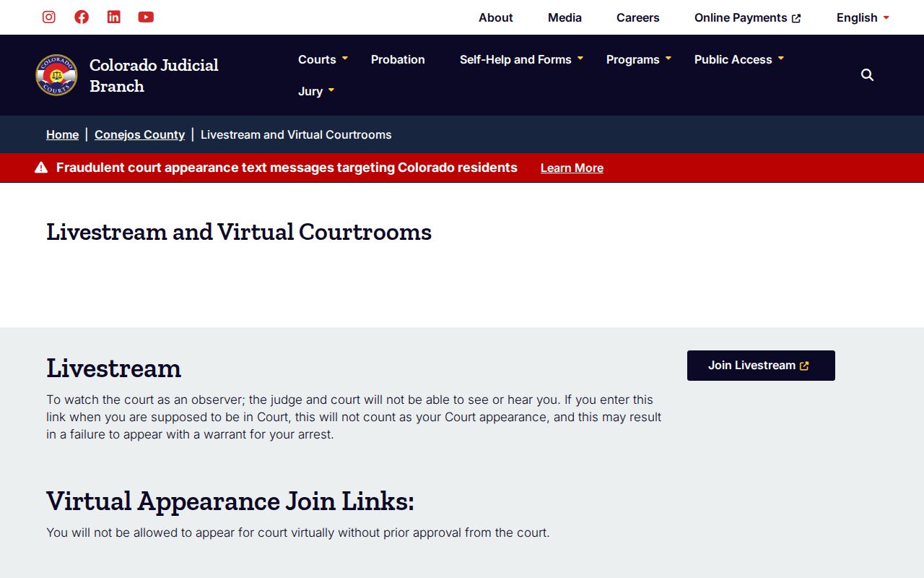Open the English language selector

tap(863, 17)
